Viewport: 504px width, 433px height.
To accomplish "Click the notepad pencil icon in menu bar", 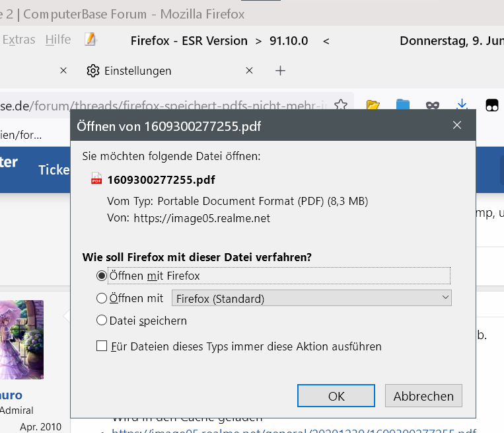I will click(x=90, y=39).
